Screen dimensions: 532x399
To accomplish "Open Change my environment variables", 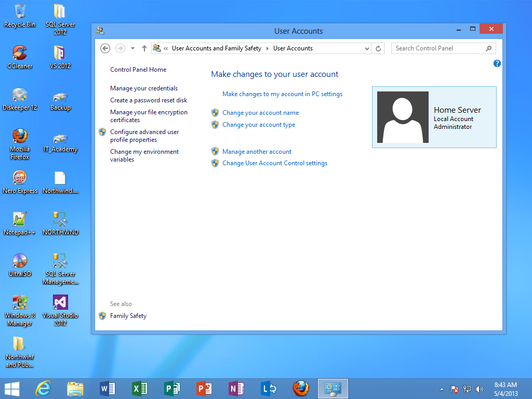I will (x=144, y=155).
